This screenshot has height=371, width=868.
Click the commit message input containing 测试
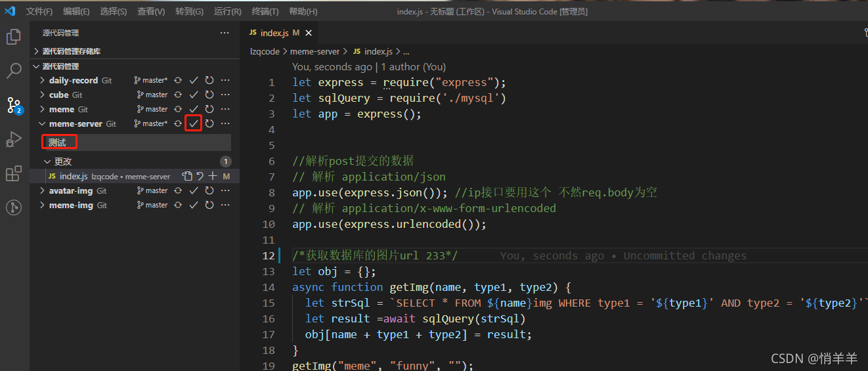[137, 142]
